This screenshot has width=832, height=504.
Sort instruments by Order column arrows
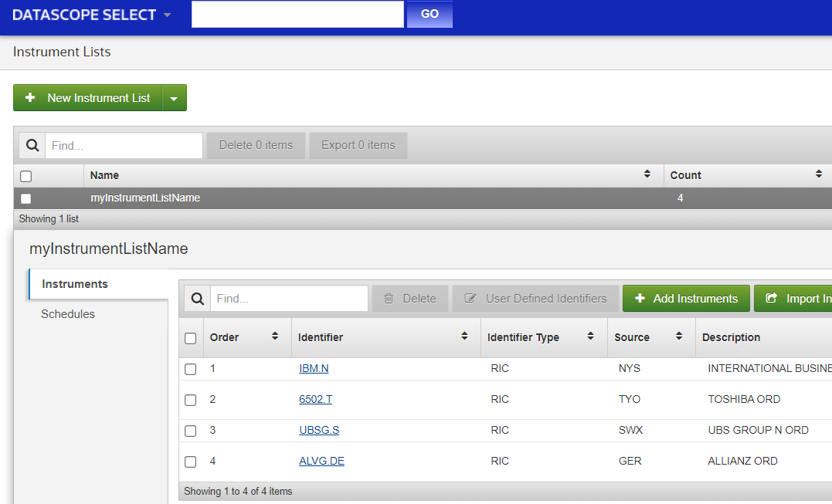[x=275, y=337]
